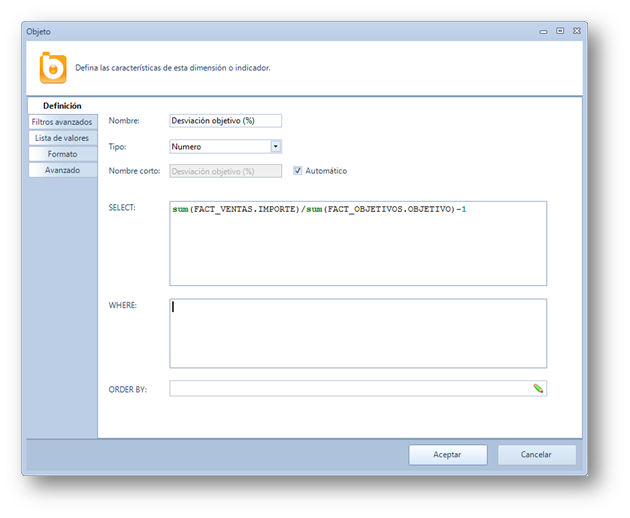
Task: Switch to the Definición tab
Action: [x=62, y=106]
